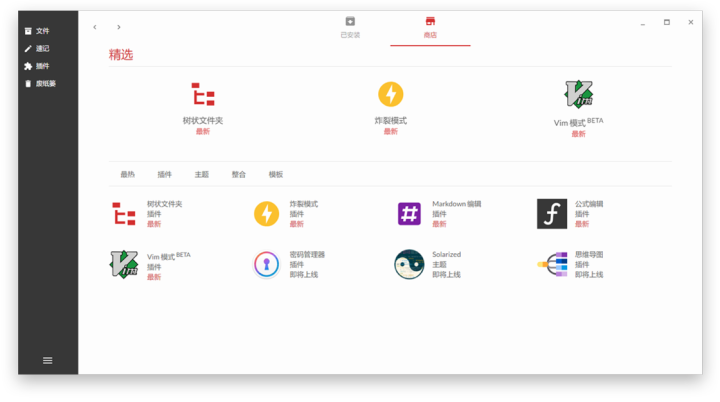Open the 速记 pencil item in the sidebar

pyautogui.click(x=37, y=48)
